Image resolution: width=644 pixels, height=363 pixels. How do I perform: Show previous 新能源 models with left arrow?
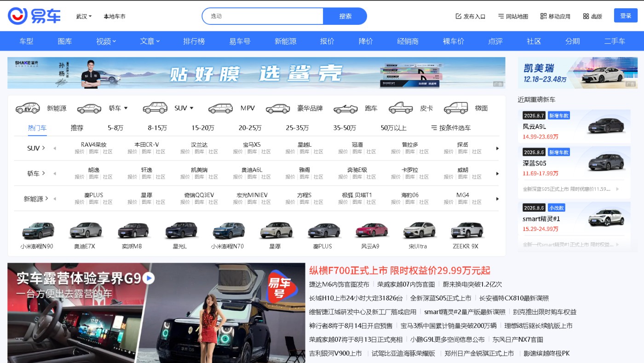coord(55,199)
